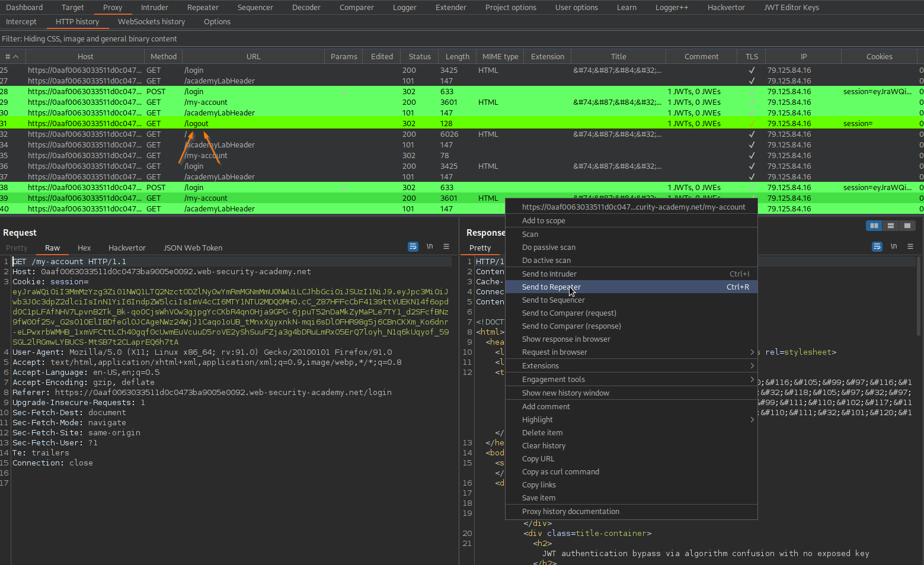Expand the Request in browser submenu arrow
924x565 pixels.
pos(752,352)
